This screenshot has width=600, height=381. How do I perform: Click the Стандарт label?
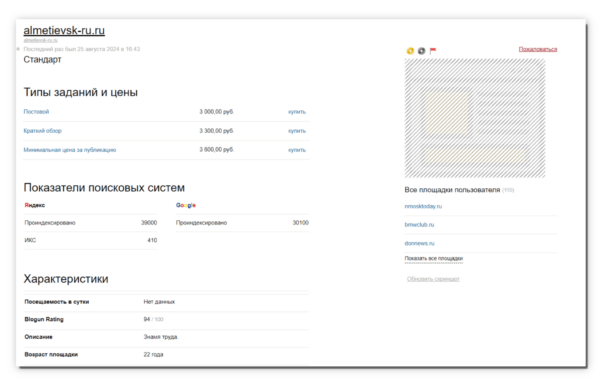[x=42, y=60]
